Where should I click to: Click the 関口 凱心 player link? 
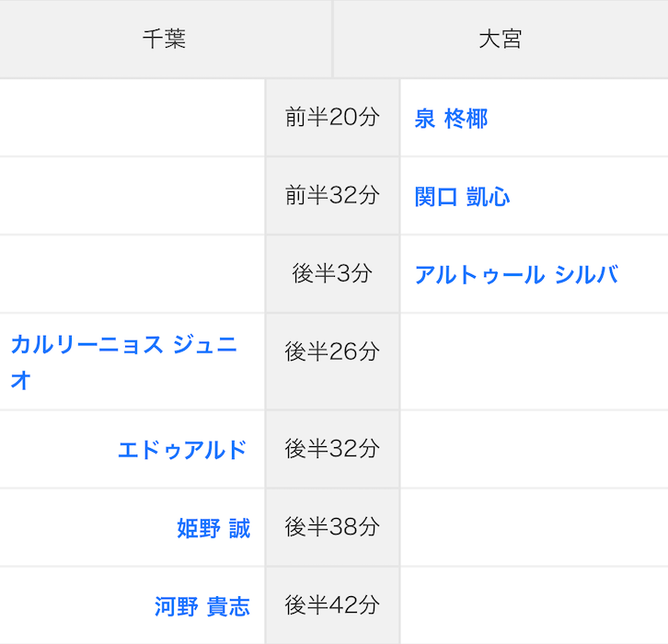[x=462, y=197]
